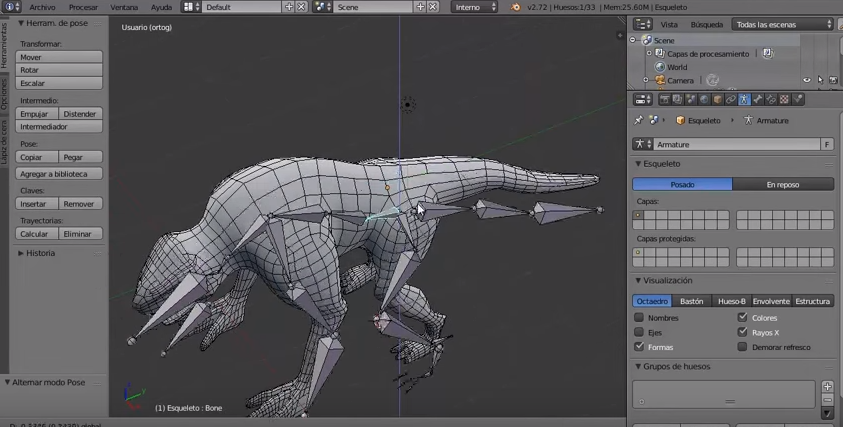
Task: Disable the Colores checkbox
Action: tap(742, 317)
